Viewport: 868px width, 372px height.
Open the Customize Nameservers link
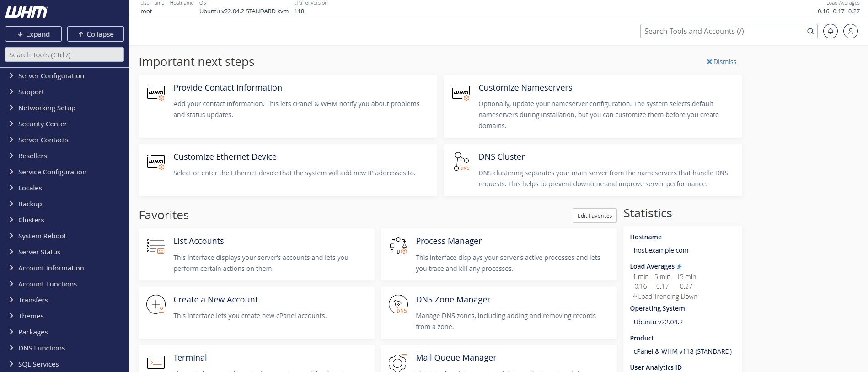pos(525,88)
